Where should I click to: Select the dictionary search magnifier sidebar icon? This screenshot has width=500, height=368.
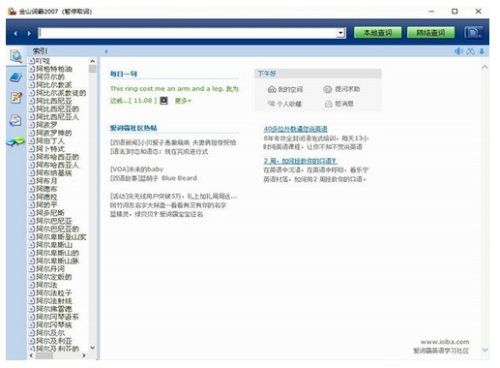16,56
